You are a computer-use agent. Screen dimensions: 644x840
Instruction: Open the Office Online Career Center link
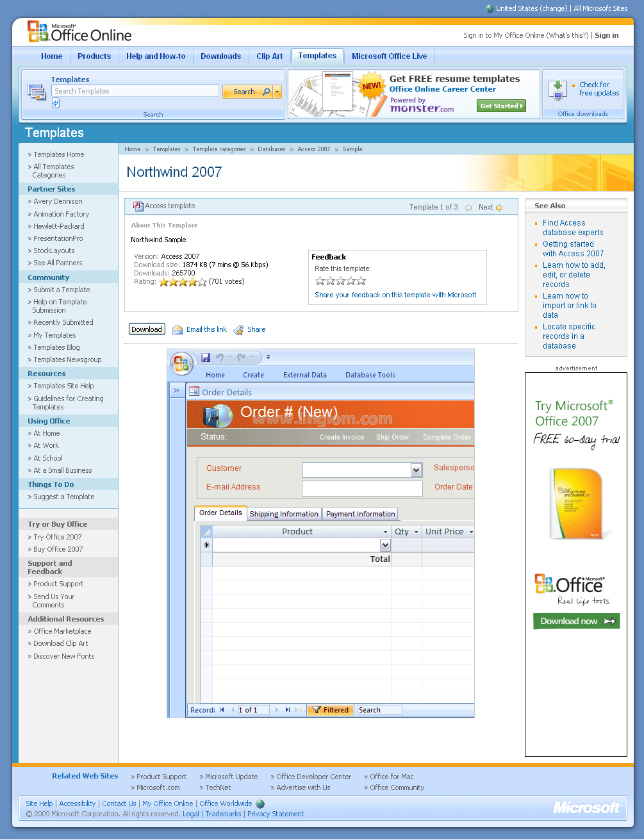tap(443, 89)
